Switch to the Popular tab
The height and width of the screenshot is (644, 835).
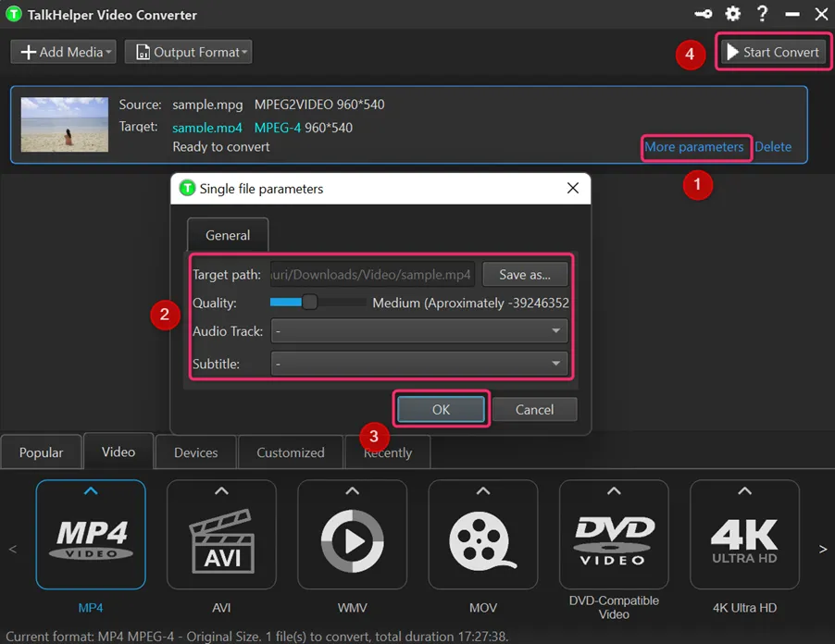pyautogui.click(x=41, y=452)
